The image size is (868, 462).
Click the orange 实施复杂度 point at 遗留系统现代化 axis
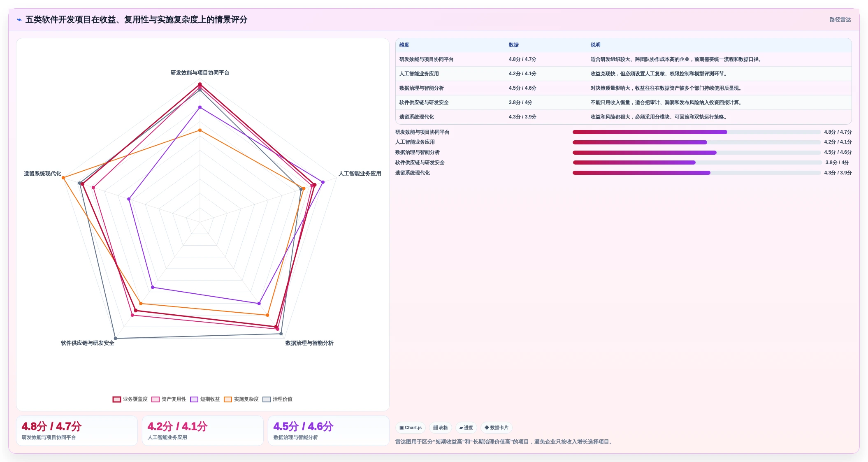tap(63, 178)
